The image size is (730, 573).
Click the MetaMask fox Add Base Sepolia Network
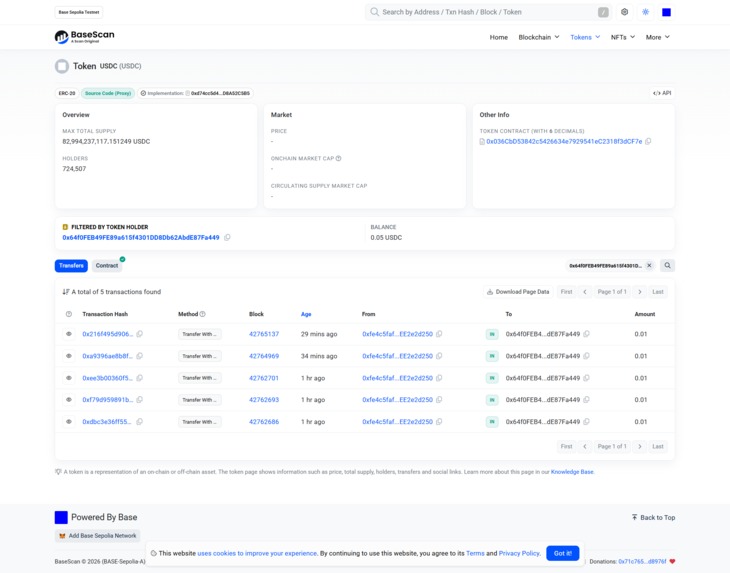[x=98, y=536]
